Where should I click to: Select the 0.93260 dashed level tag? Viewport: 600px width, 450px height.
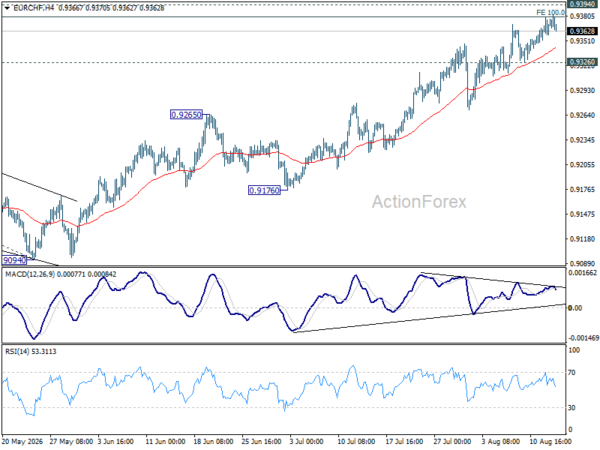[x=582, y=62]
